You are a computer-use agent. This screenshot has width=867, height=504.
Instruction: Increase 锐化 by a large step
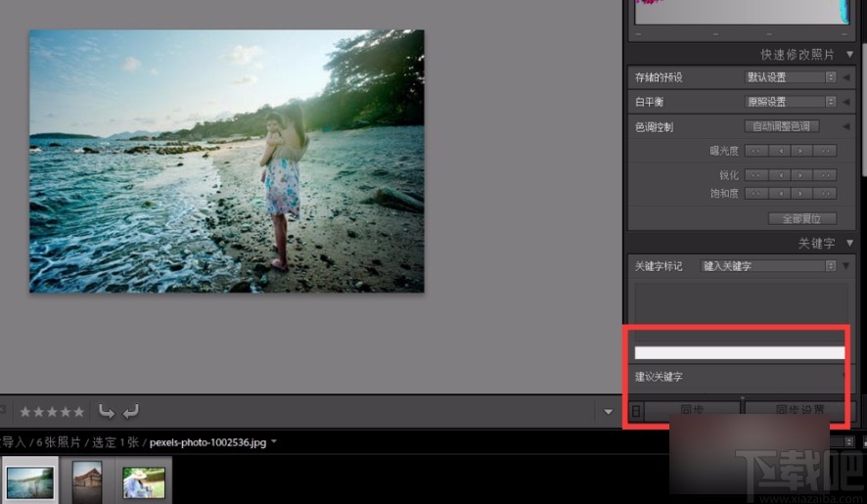click(825, 175)
